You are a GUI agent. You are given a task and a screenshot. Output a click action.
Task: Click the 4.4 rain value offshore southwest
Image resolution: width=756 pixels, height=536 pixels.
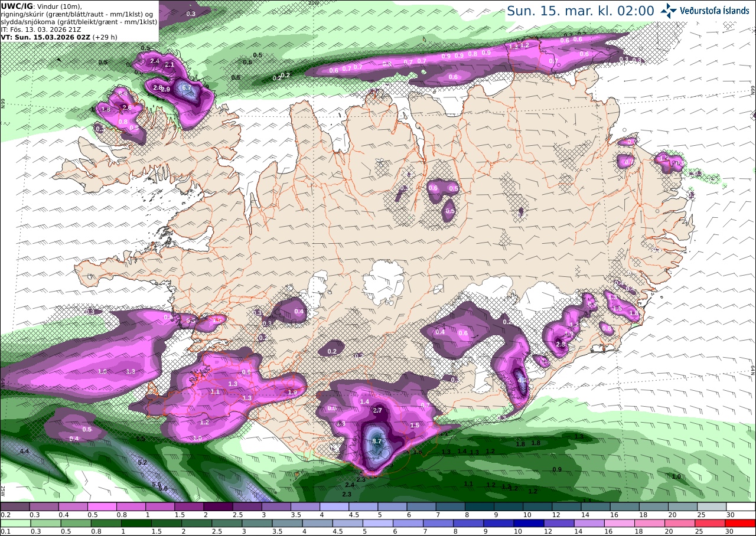[x=24, y=452]
